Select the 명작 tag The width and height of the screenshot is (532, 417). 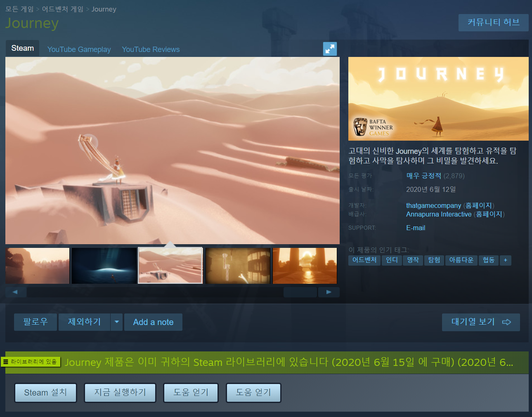click(x=413, y=260)
